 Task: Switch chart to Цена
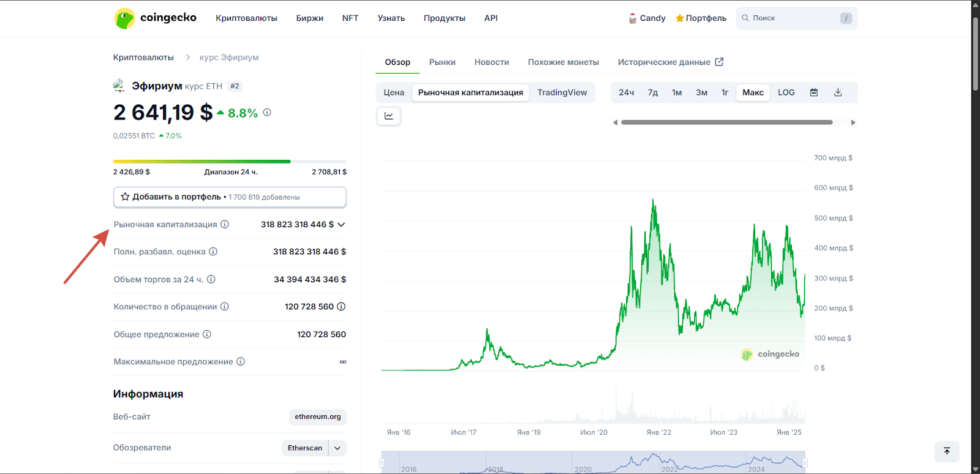click(394, 92)
